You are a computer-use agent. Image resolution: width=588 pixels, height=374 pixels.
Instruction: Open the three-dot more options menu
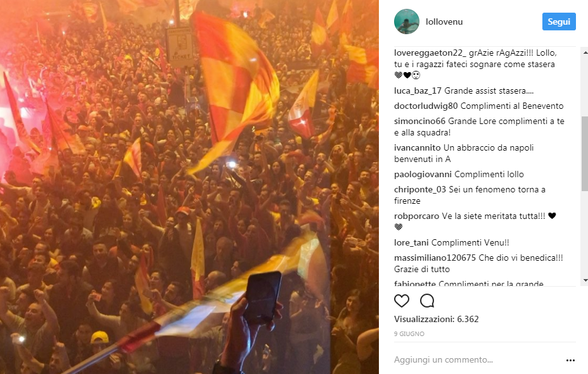point(570,360)
